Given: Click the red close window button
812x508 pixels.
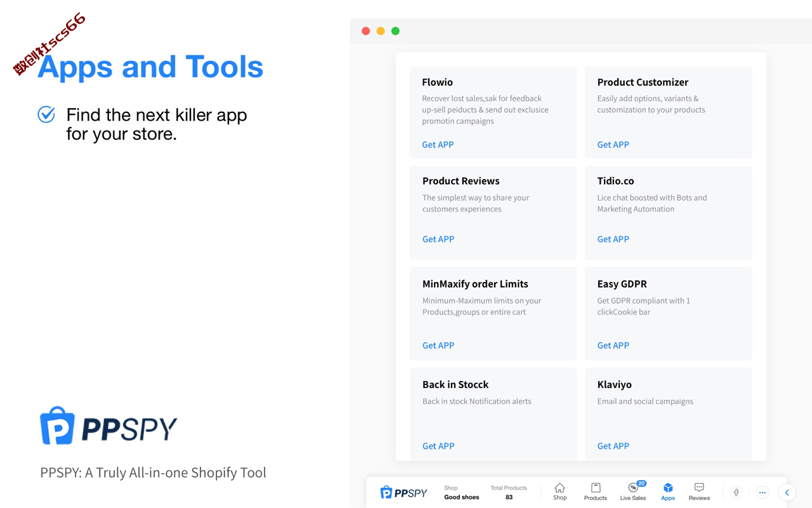Looking at the screenshot, I should (366, 31).
